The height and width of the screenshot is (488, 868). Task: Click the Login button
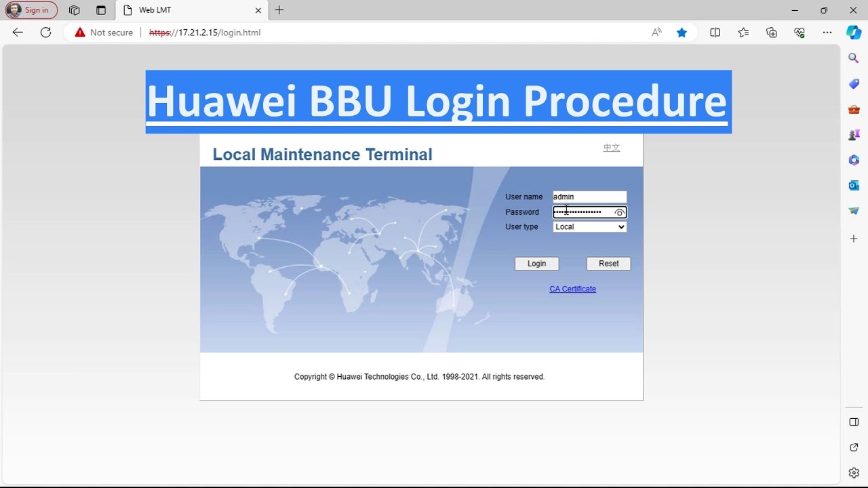[x=536, y=264]
